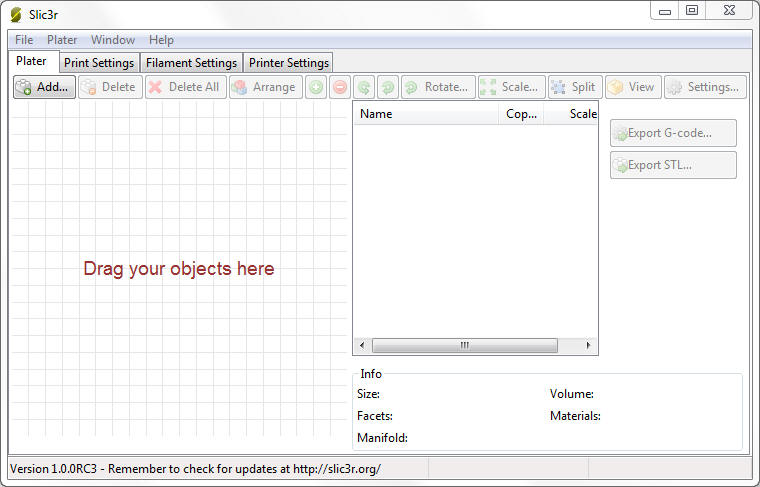Image resolution: width=760 pixels, height=487 pixels.
Task: Click the Name column header
Action: (x=426, y=114)
